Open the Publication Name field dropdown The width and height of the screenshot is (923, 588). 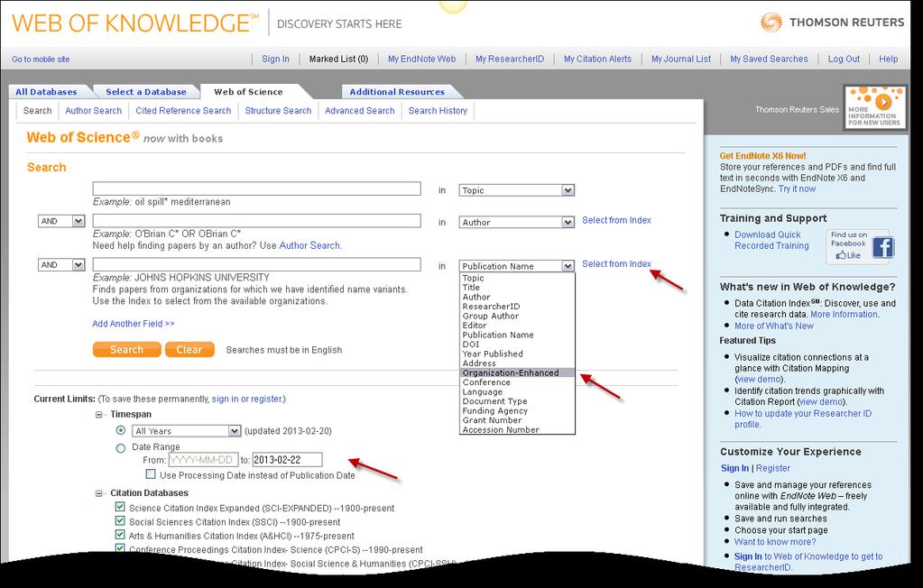pyautogui.click(x=516, y=266)
